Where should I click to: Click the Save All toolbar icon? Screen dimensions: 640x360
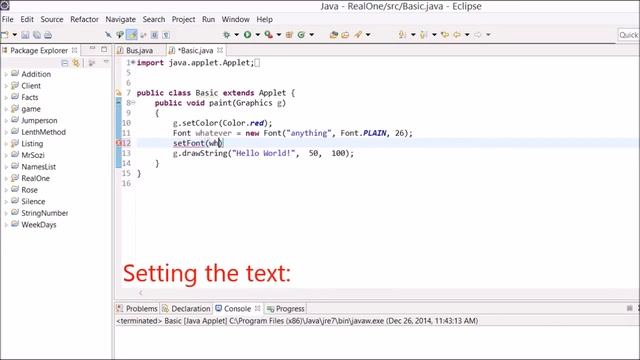pos(37,35)
